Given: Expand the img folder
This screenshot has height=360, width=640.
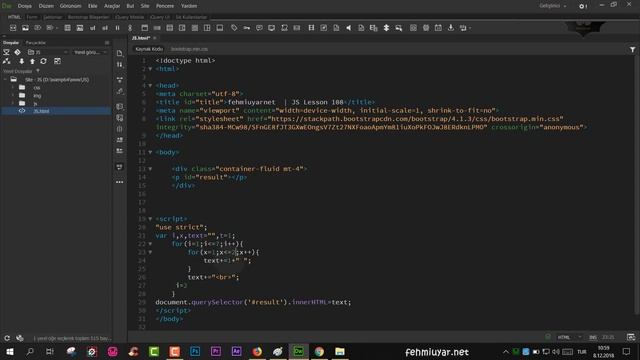Looking at the screenshot, I should point(13,96).
